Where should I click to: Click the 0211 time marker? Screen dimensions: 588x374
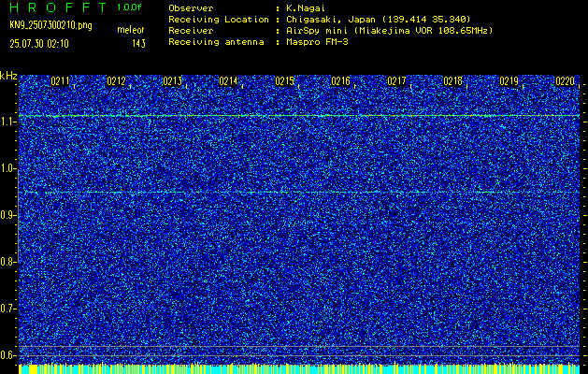60,81
